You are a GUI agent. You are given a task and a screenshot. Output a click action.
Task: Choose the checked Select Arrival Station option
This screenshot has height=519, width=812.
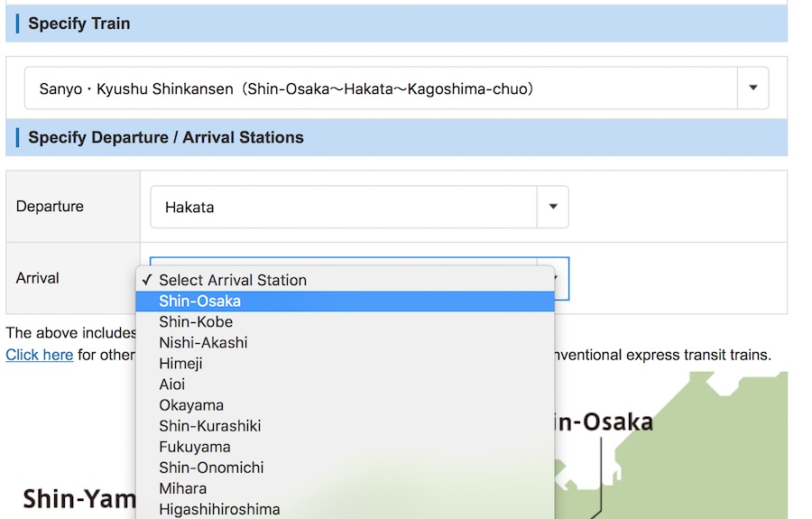[x=233, y=280]
